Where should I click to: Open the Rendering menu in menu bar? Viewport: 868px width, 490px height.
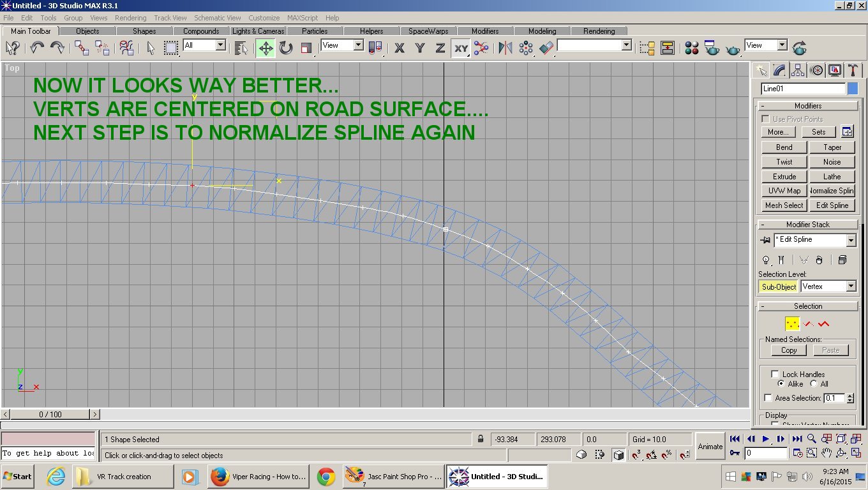131,18
